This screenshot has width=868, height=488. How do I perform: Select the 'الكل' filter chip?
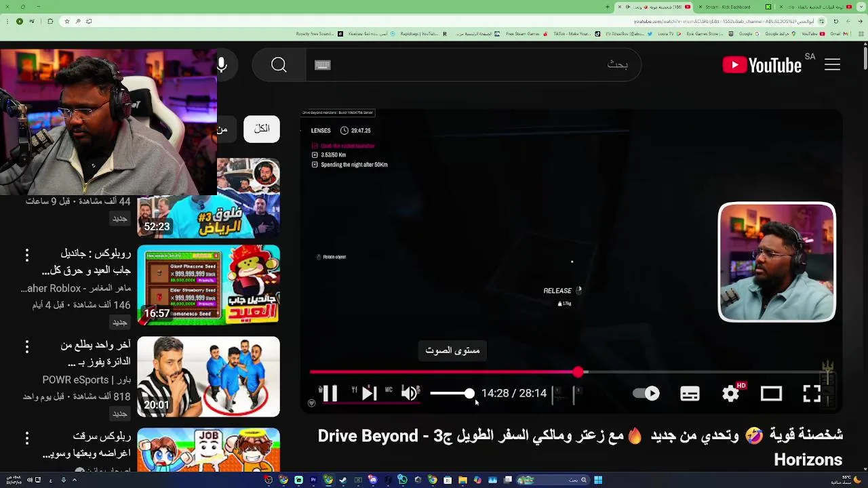pyautogui.click(x=262, y=129)
